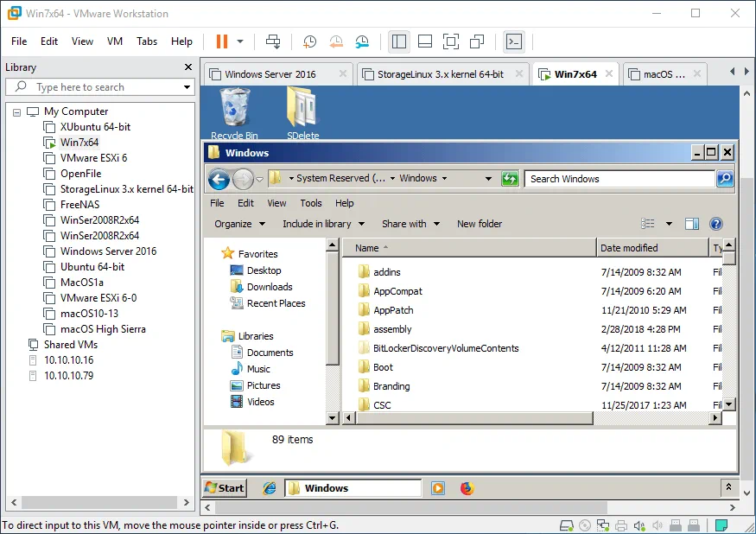Toggle the tab thumbnail bar

click(425, 41)
